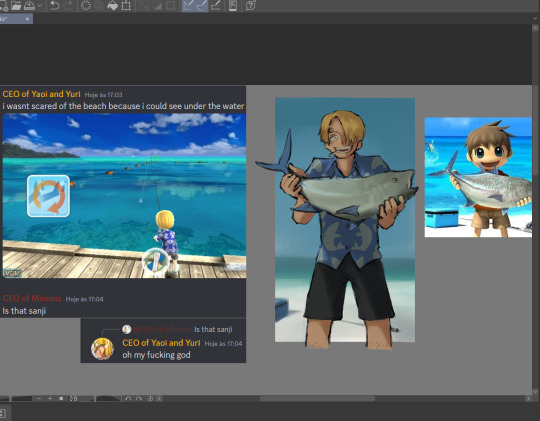
Task: Click the Invert Selection icon
Action: [156, 6]
